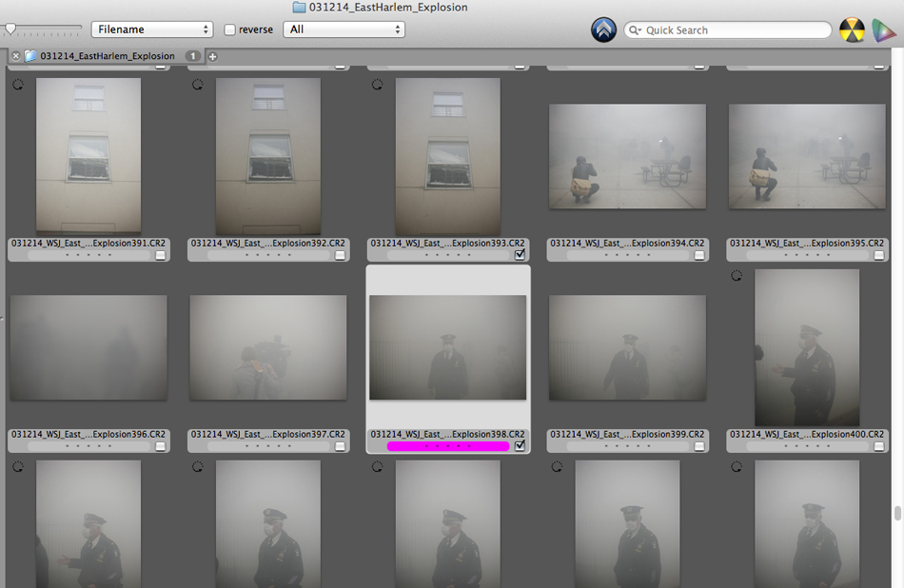
Task: Add a new contact sheet tab with plus
Action: pos(213,56)
